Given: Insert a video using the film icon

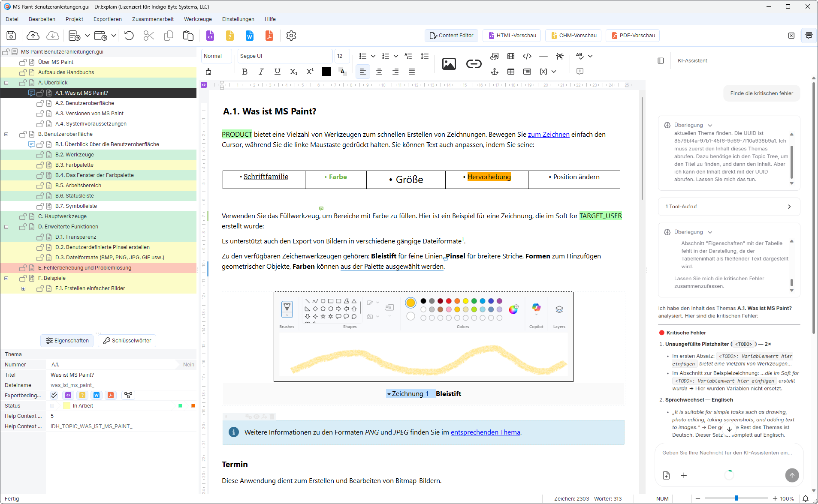Looking at the screenshot, I should click(x=511, y=56).
